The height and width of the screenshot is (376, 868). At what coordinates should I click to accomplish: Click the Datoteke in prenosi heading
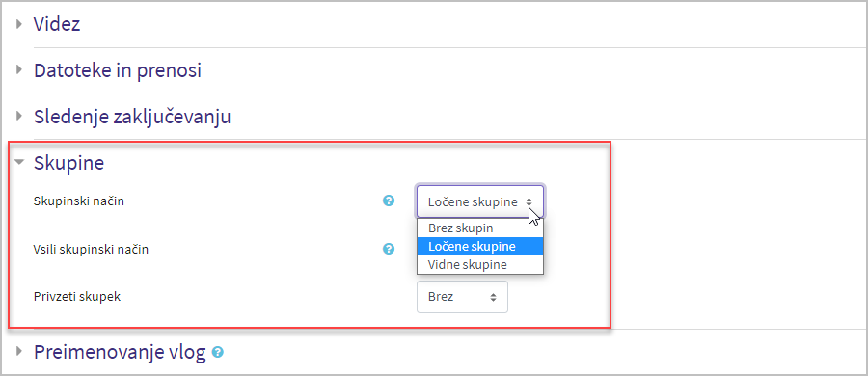[x=118, y=70]
